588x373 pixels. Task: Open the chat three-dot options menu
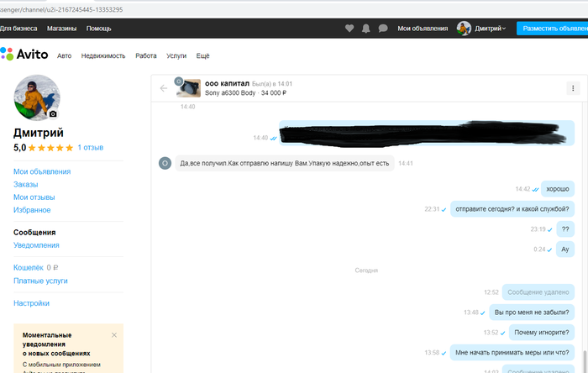pyautogui.click(x=573, y=88)
